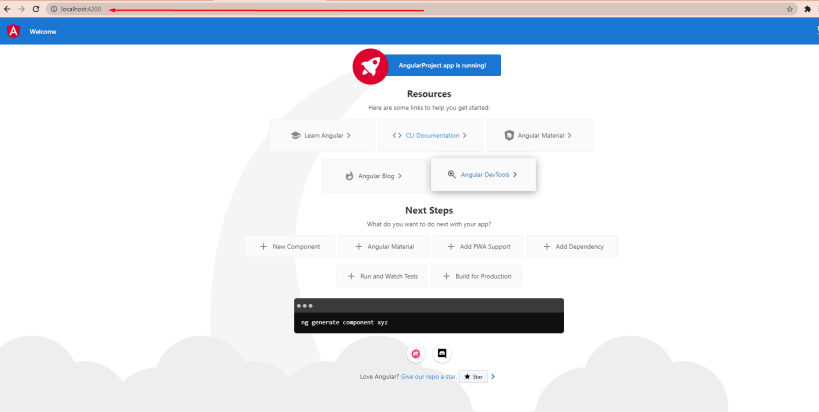Click the 'Here are some links' text
This screenshot has width=819, height=412.
click(429, 108)
